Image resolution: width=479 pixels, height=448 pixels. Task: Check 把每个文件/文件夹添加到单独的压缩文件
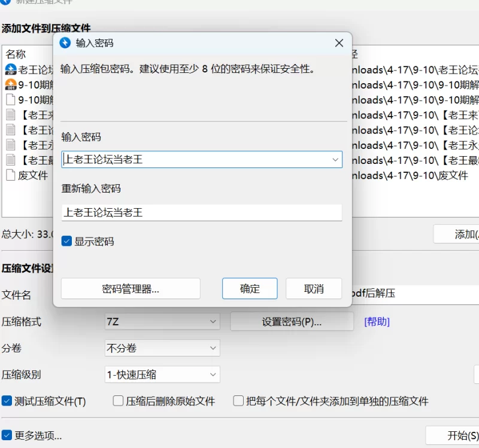[x=238, y=401]
